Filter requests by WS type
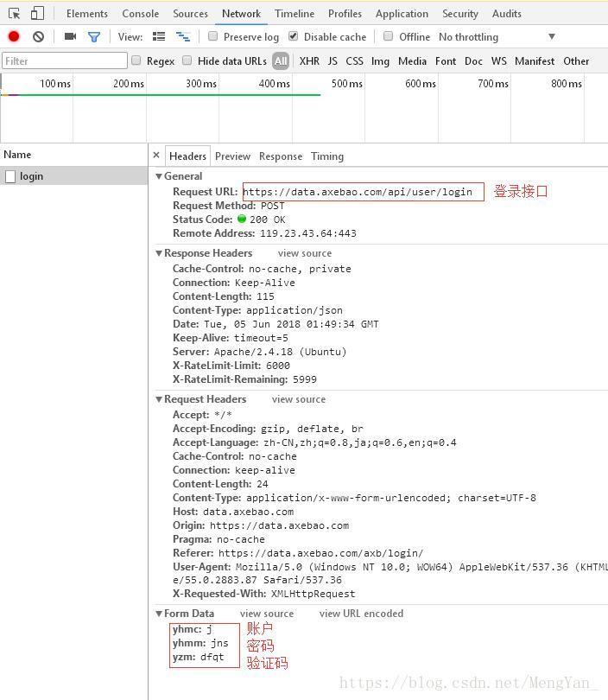Image resolution: width=608 pixels, height=700 pixels. tap(498, 61)
